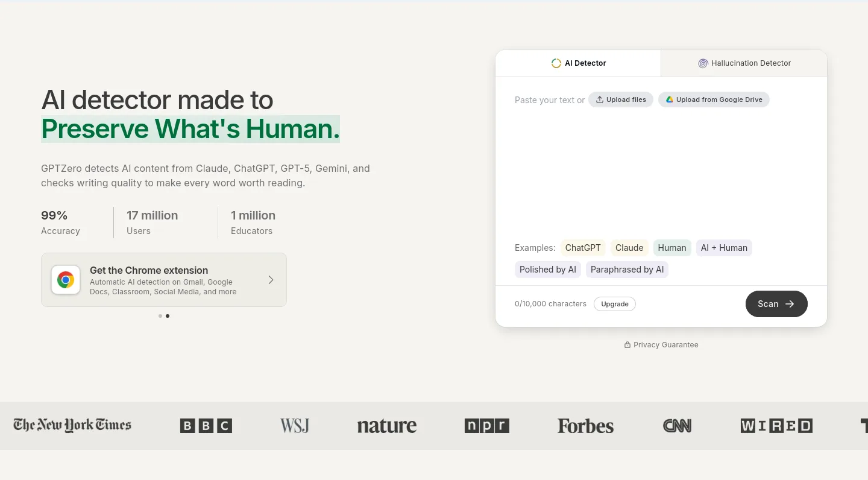The width and height of the screenshot is (868, 480).
Task: Click the nature logo
Action: tap(387, 426)
